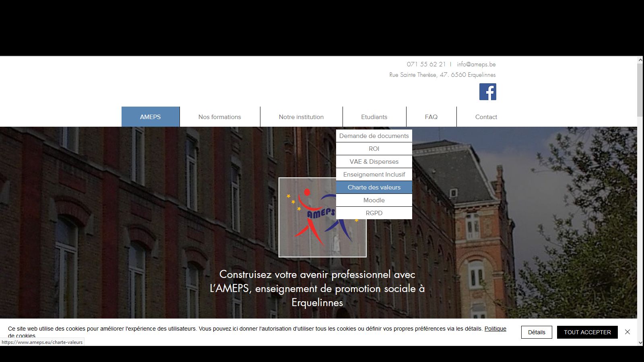Viewport: 644px width, 362px height.
Task: Click TOUT ACCEPTER cookies button
Action: (587, 332)
